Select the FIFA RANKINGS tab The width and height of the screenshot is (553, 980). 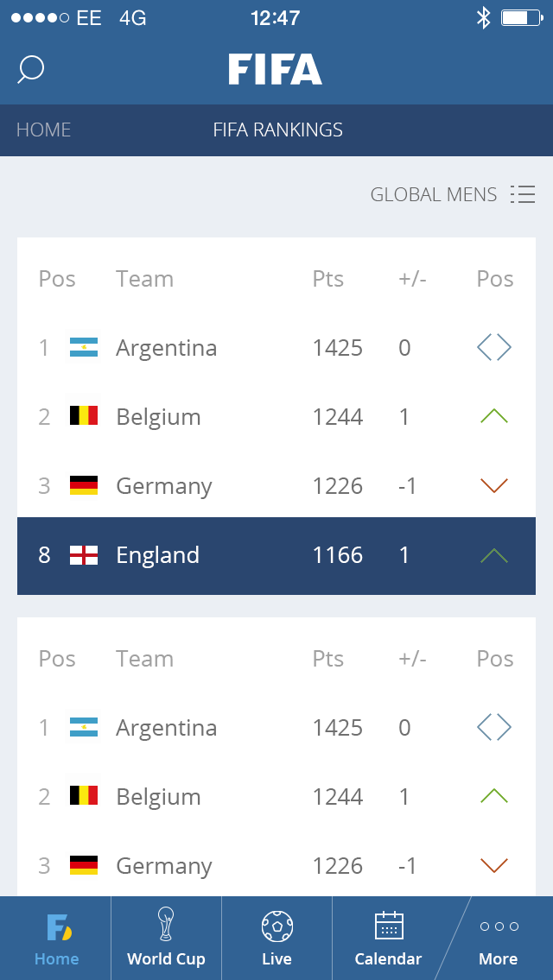pyautogui.click(x=277, y=130)
